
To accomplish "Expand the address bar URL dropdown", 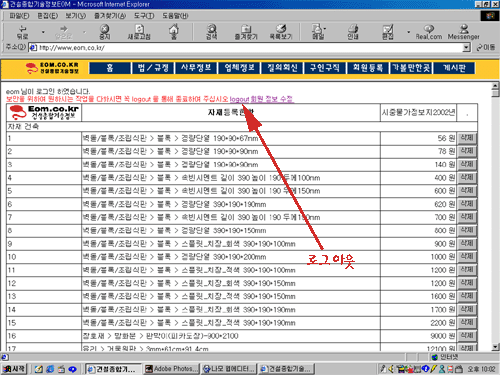I will click(x=467, y=48).
